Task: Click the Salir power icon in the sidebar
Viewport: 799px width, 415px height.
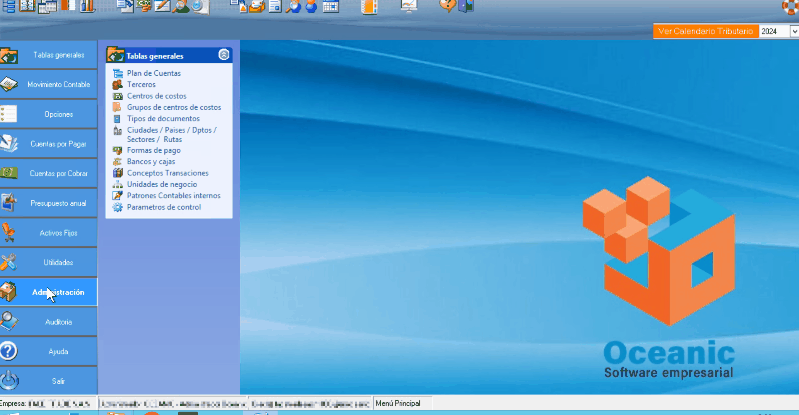Action: 9,381
